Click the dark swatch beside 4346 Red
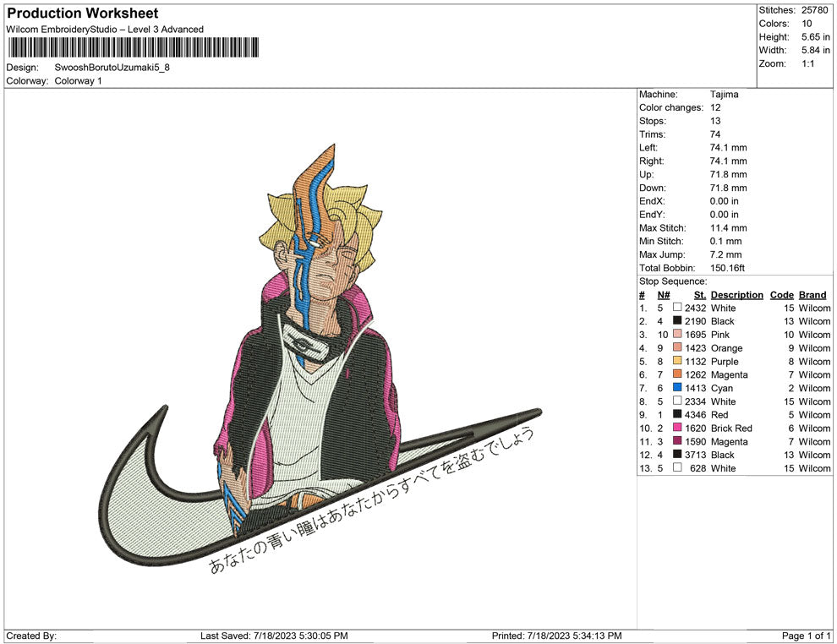This screenshot has width=837, height=644. click(677, 414)
